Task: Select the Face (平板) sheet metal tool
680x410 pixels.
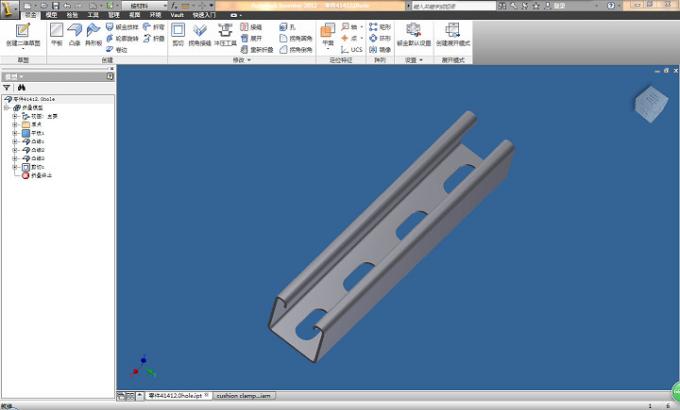Action: (57, 35)
